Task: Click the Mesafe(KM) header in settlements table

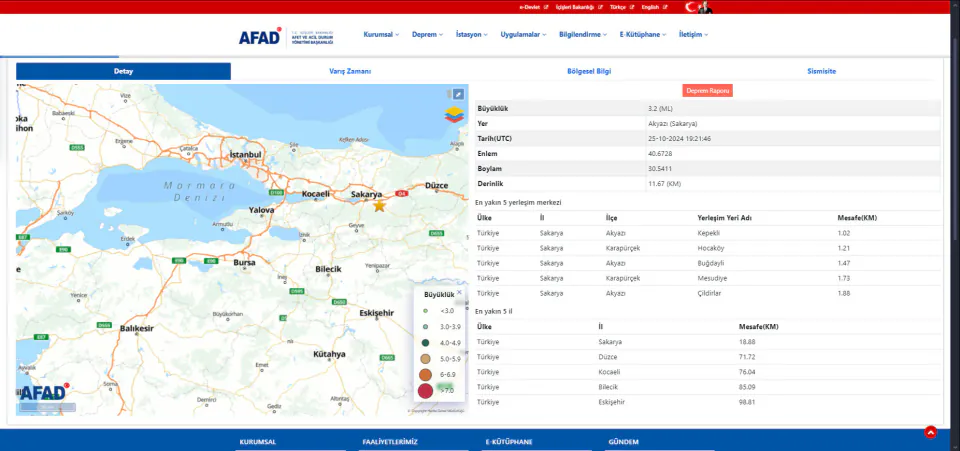Action: (857, 218)
